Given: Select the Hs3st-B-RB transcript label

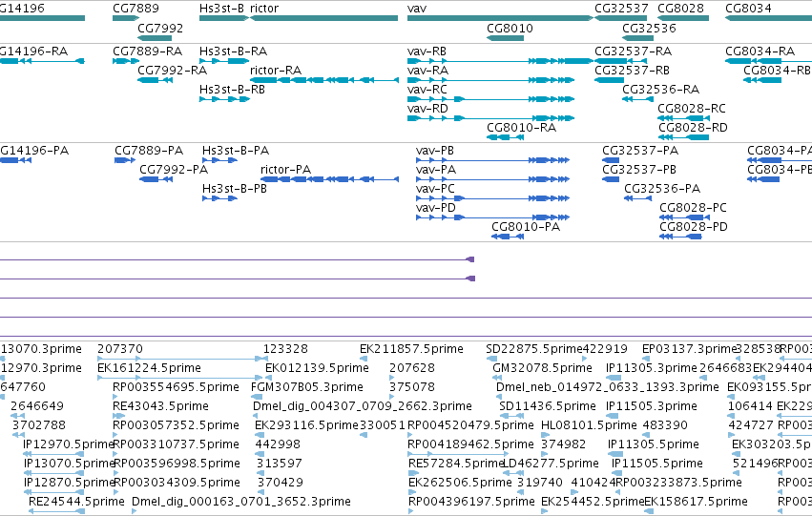Looking at the screenshot, I should pyautogui.click(x=232, y=90).
